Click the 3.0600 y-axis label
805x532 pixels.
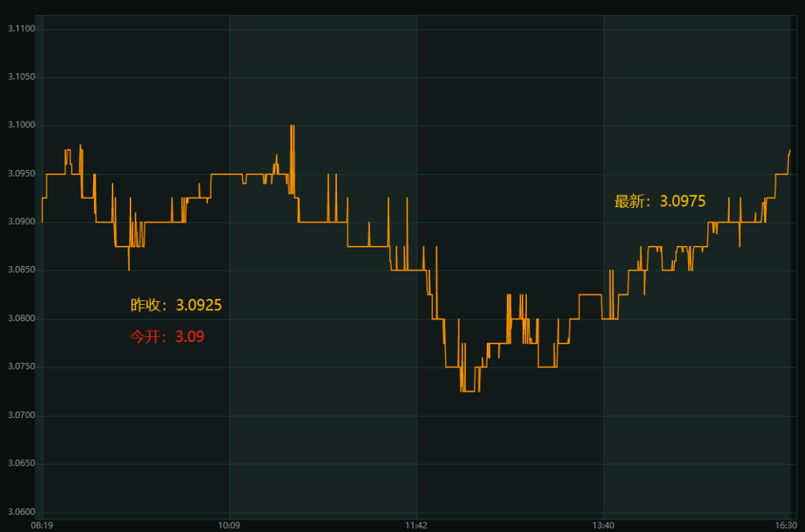22,512
